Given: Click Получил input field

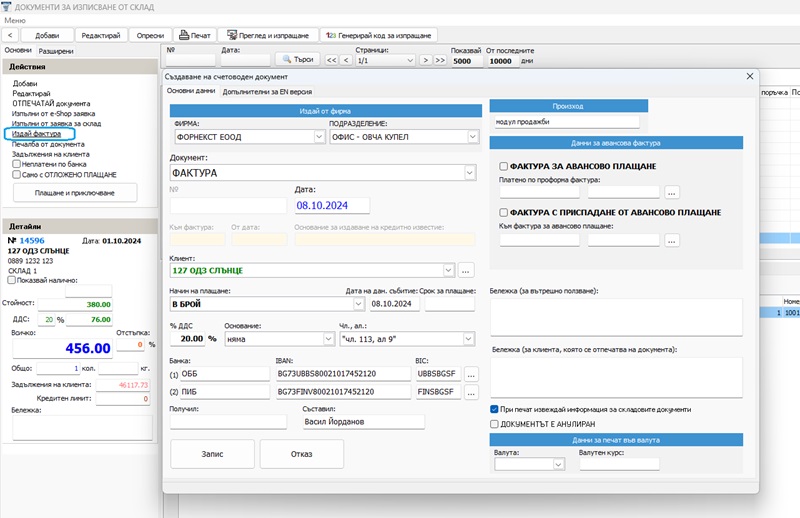Looking at the screenshot, I should coord(228,422).
